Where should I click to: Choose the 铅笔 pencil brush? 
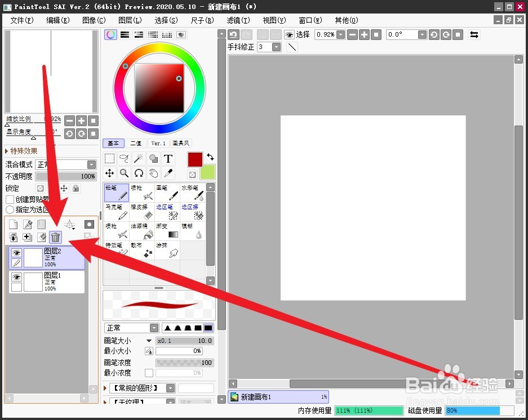pos(117,193)
